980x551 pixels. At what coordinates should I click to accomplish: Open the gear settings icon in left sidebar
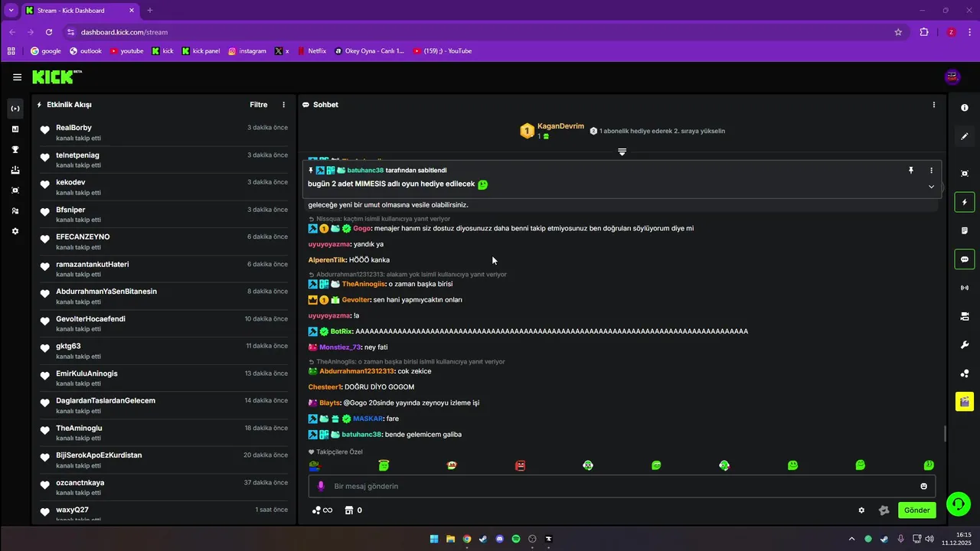(15, 231)
